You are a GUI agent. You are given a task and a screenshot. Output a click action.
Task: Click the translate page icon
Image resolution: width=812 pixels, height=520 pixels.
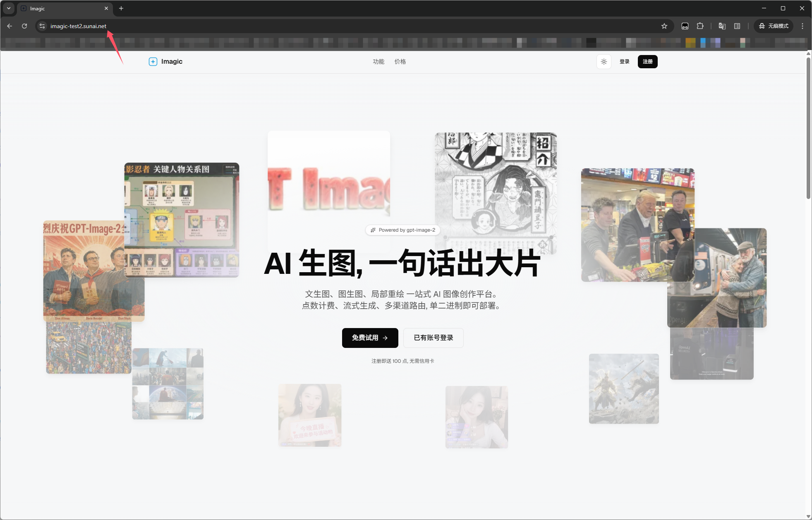pyautogui.click(x=722, y=26)
